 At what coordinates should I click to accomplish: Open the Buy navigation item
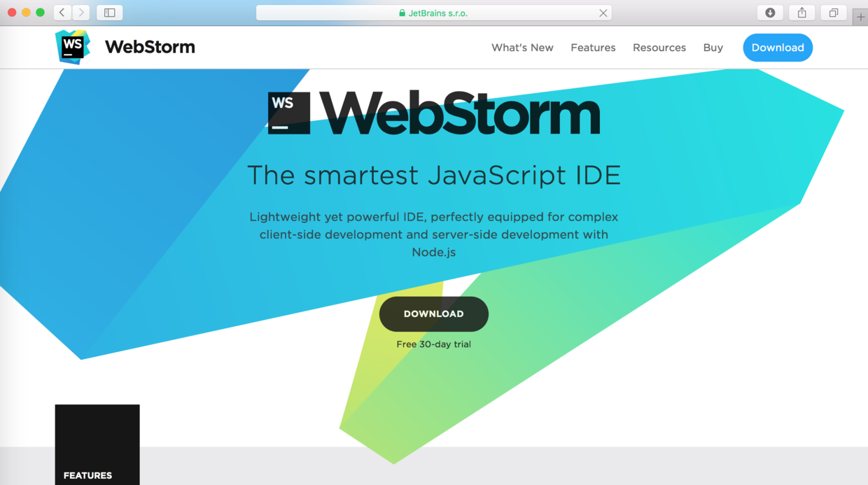click(713, 48)
